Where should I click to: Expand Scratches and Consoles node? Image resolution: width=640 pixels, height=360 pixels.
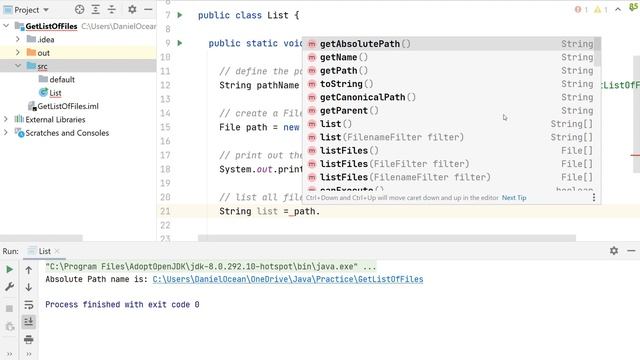(x=6, y=133)
